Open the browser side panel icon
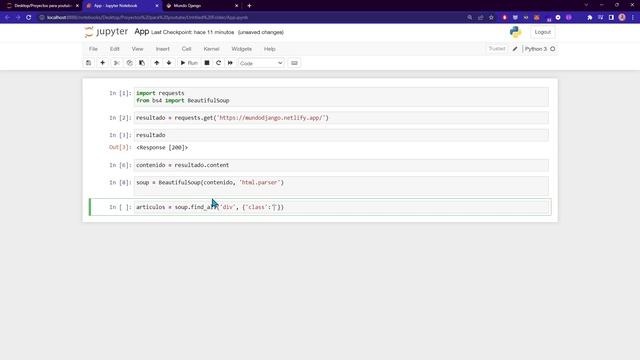The height and width of the screenshot is (360, 640). point(611,17)
